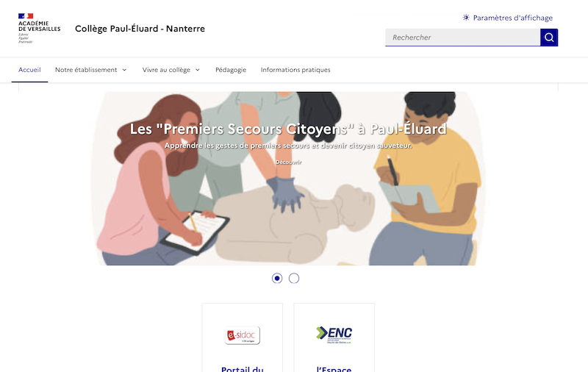588x372 pixels.
Task: Click Découvrir on the carousel slide
Action: [x=288, y=162]
